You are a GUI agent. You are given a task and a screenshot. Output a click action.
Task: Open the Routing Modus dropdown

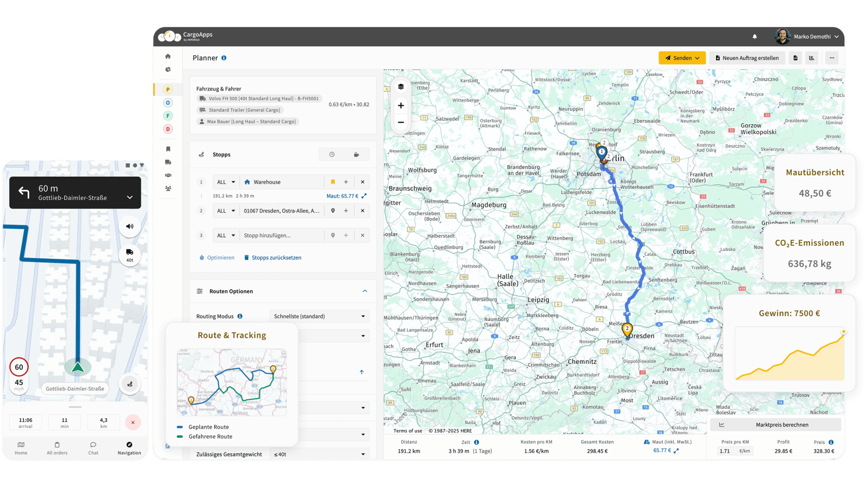(x=319, y=316)
